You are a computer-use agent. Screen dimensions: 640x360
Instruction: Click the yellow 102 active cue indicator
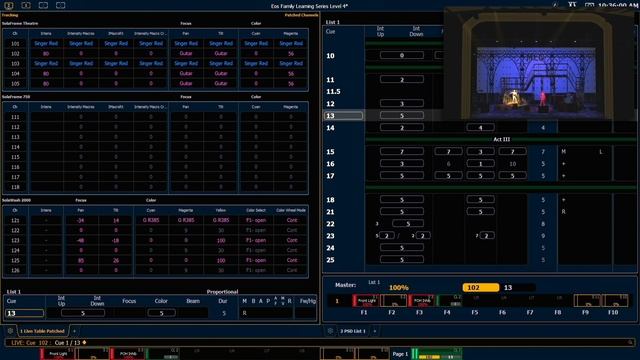(481, 287)
